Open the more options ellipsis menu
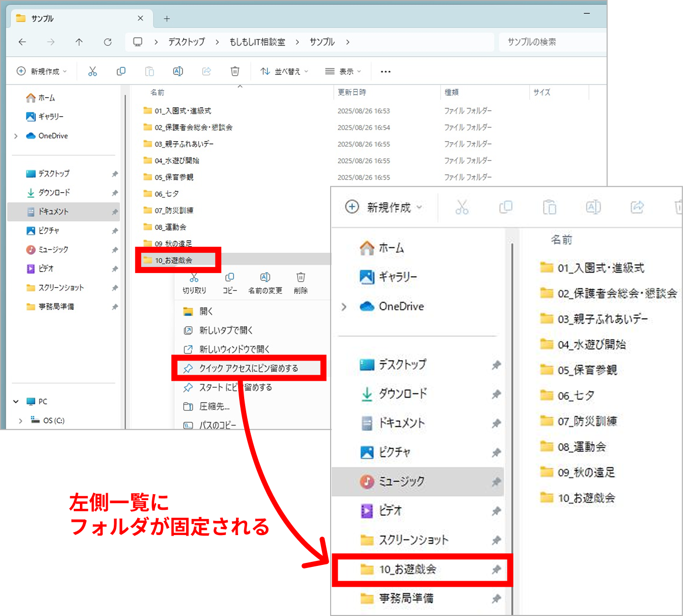This screenshot has width=683, height=616. pyautogui.click(x=386, y=72)
